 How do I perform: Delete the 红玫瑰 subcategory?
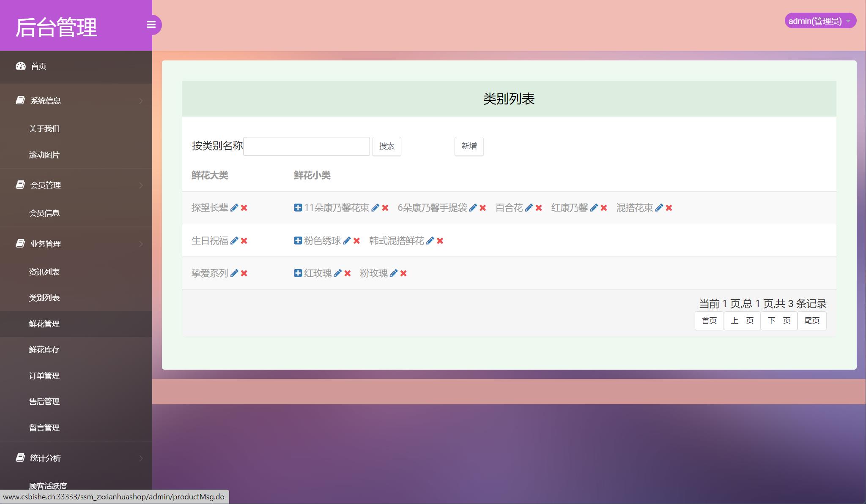347,273
